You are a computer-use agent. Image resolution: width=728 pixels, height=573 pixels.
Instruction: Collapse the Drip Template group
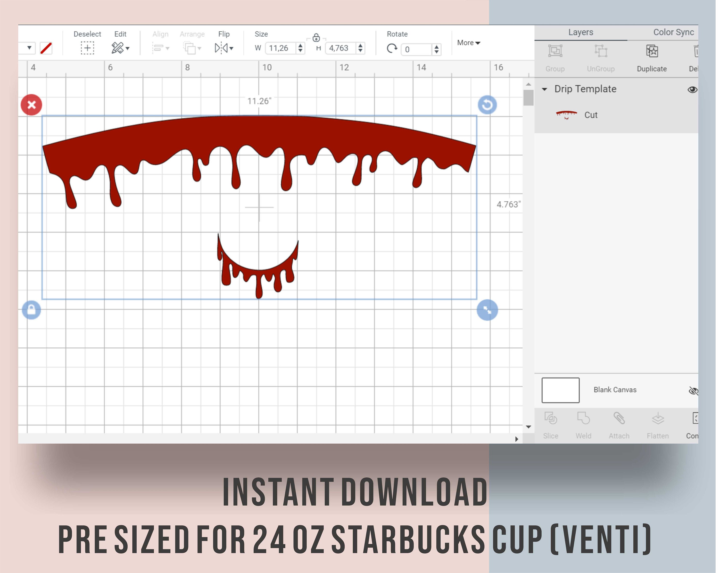coord(544,89)
